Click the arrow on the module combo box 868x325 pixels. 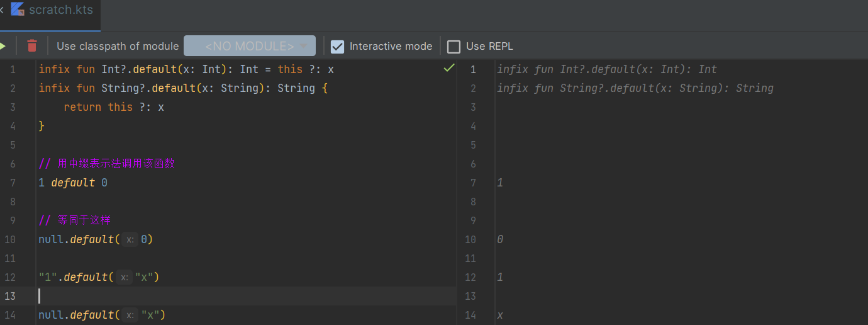click(x=304, y=46)
